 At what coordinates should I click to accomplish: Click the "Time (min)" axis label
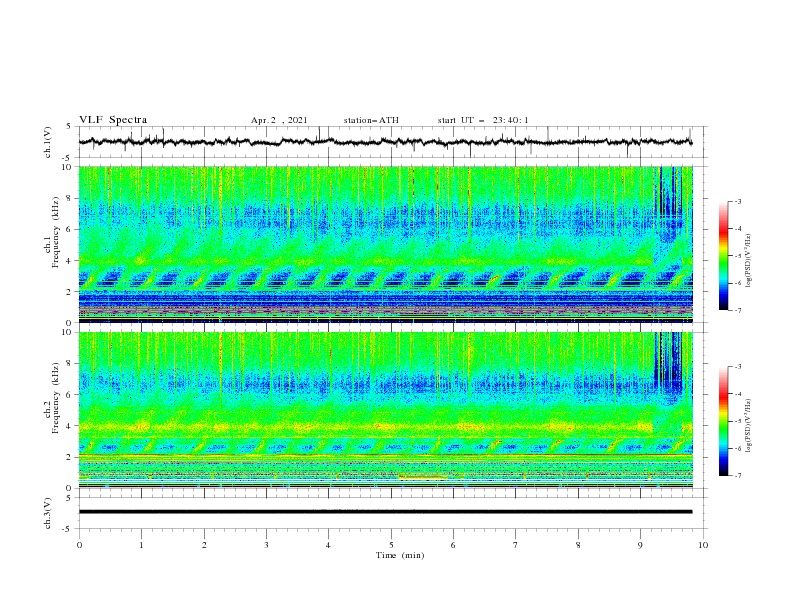400,555
